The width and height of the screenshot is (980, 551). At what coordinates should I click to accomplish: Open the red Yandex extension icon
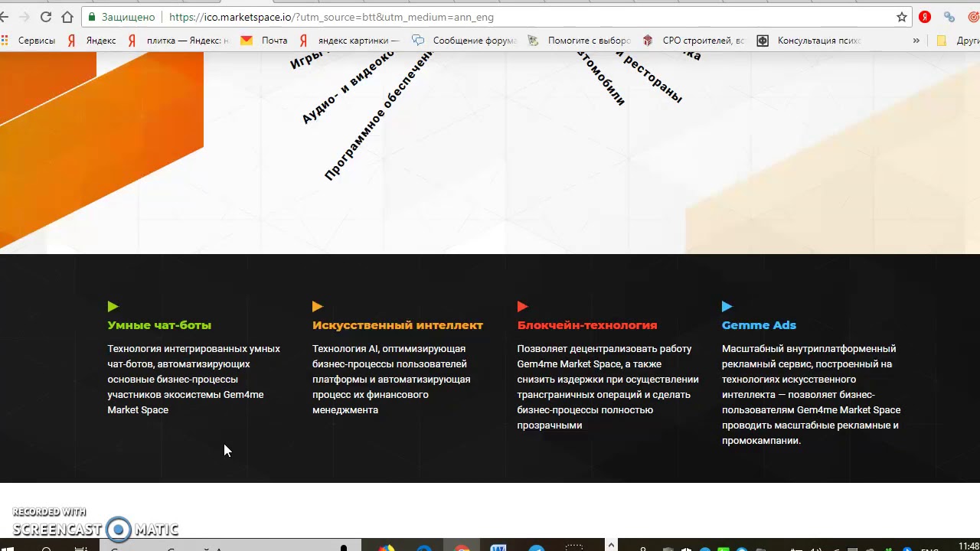(925, 17)
